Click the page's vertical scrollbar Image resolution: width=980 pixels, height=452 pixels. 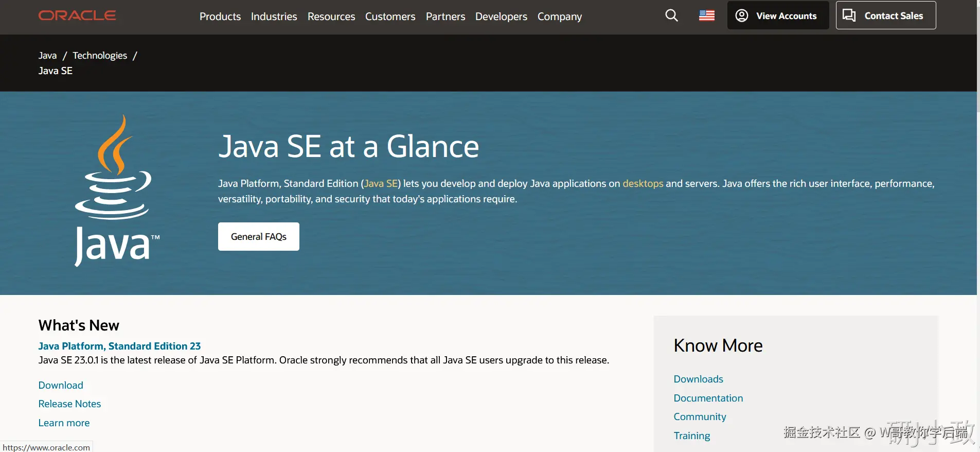coord(978,57)
